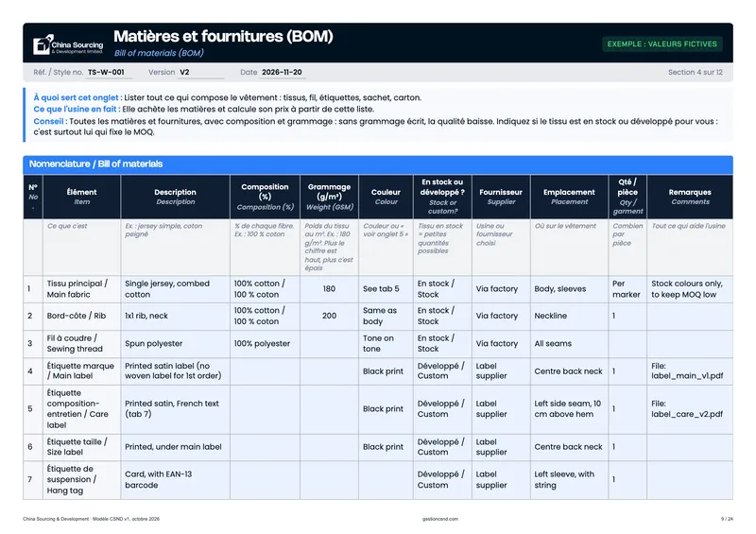Click the 'Tone on tone' cell
Screen dimensions: 756x534
tap(386, 343)
